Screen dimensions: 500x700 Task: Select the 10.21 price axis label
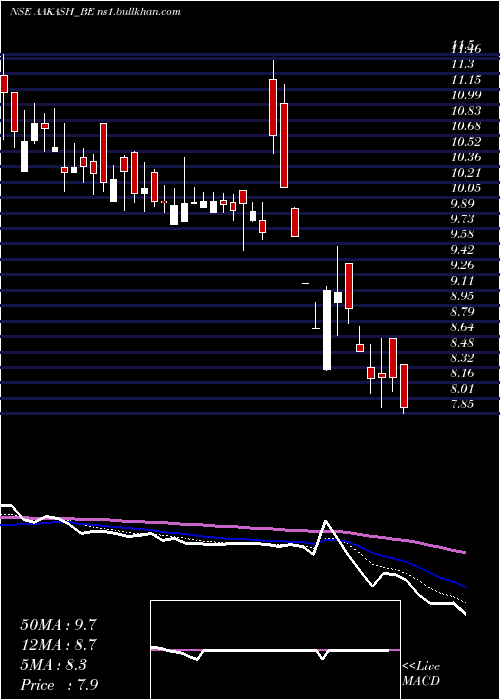pos(466,173)
